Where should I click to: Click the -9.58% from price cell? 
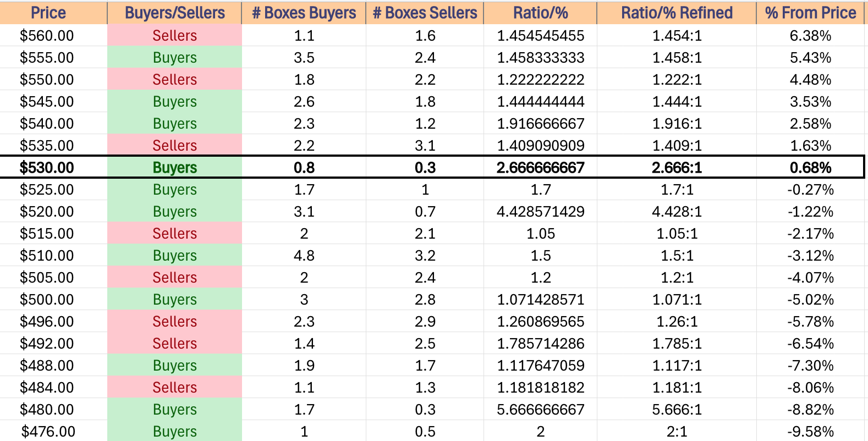(810, 431)
